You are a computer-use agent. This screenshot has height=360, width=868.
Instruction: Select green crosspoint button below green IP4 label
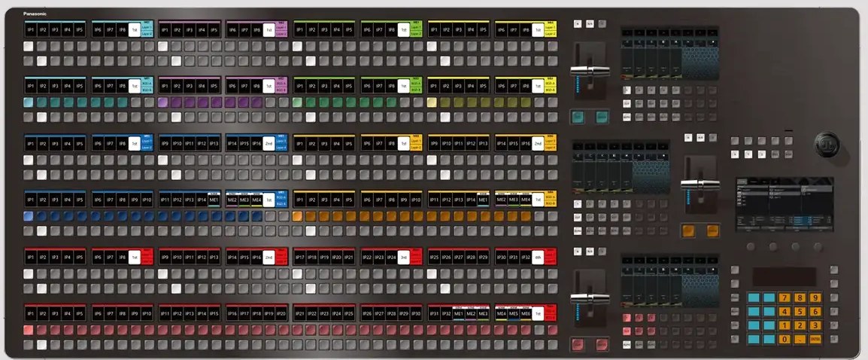point(338,102)
